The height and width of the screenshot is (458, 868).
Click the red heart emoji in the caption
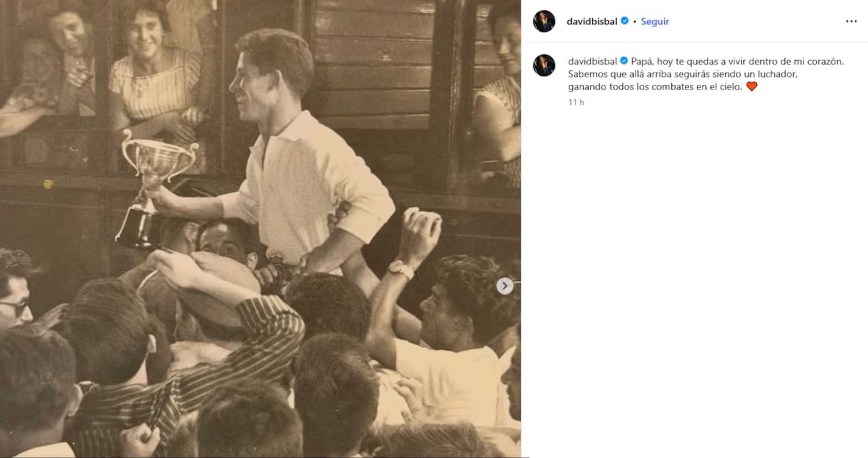click(x=751, y=87)
